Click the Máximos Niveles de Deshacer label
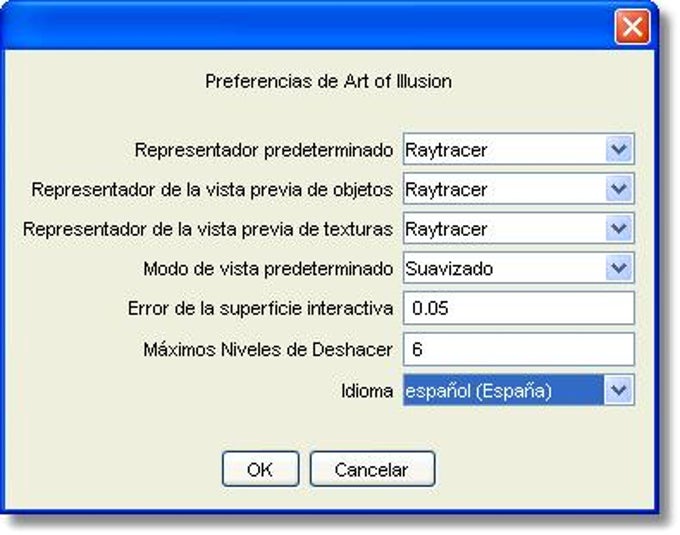This screenshot has width=680, height=535. pos(268,349)
